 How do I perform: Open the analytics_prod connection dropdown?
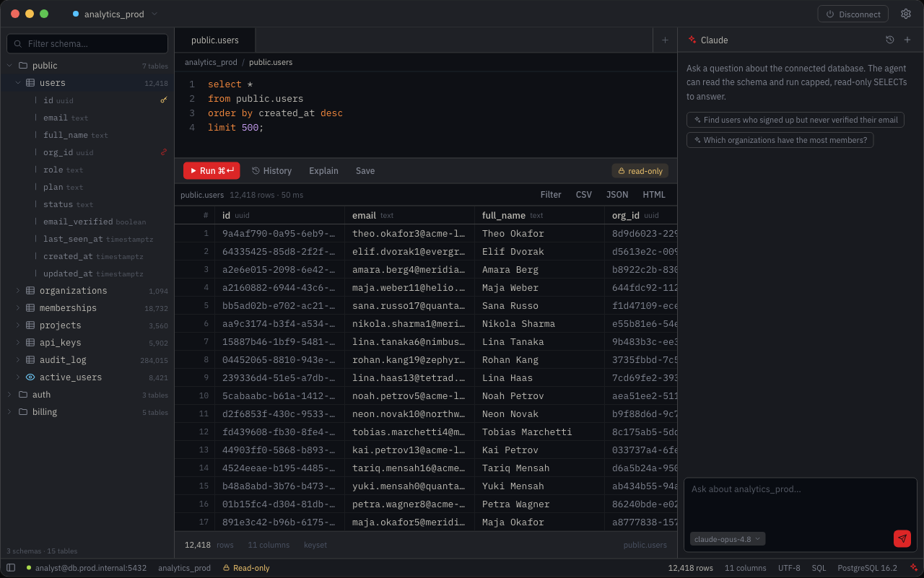click(x=115, y=14)
